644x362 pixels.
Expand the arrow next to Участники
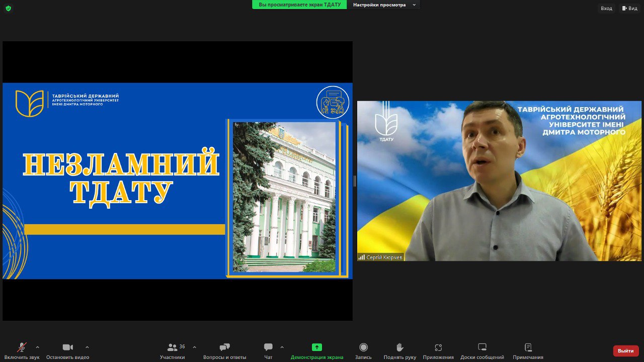194,347
